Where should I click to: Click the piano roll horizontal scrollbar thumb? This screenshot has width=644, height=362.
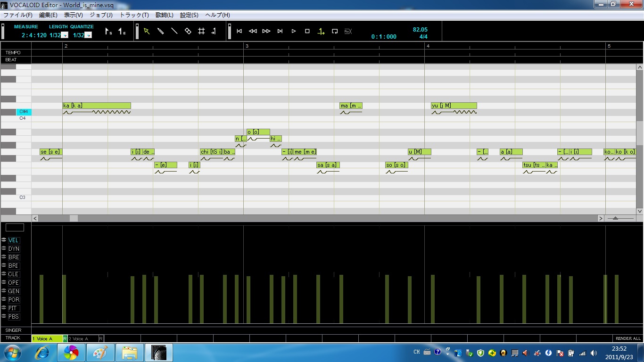74,218
